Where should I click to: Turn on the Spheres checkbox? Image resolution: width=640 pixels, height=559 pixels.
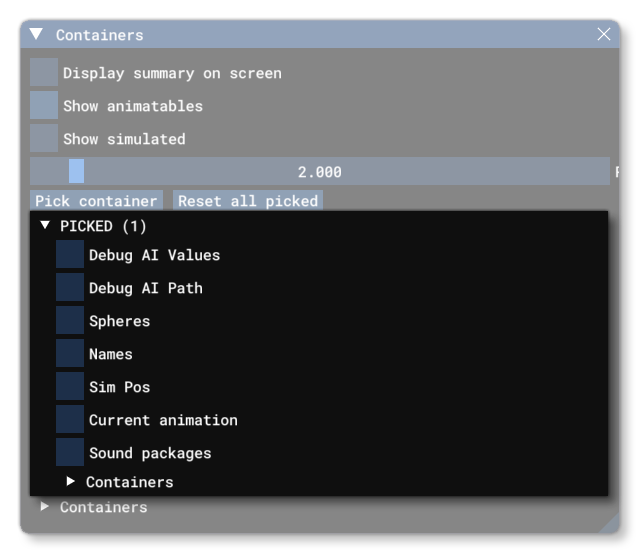70,321
